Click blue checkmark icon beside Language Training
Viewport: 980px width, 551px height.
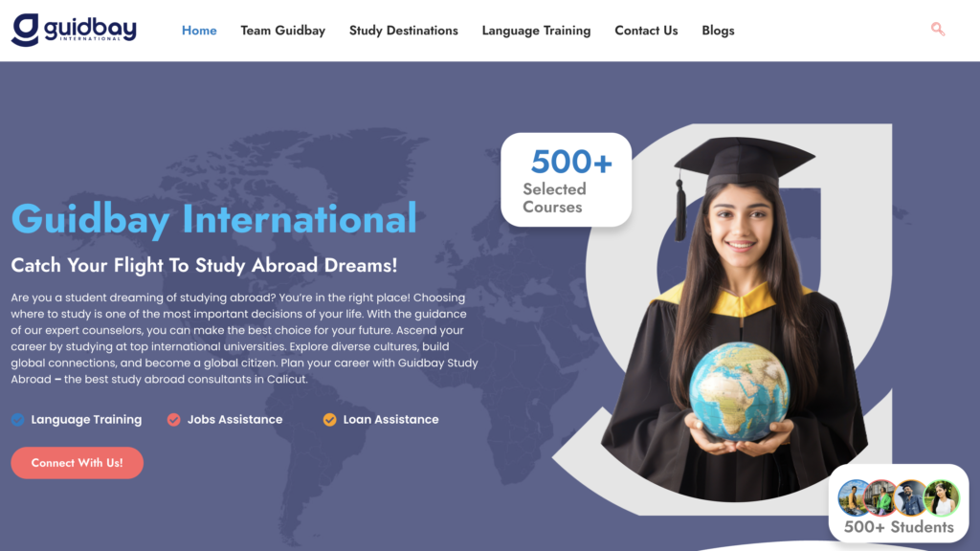(18, 419)
